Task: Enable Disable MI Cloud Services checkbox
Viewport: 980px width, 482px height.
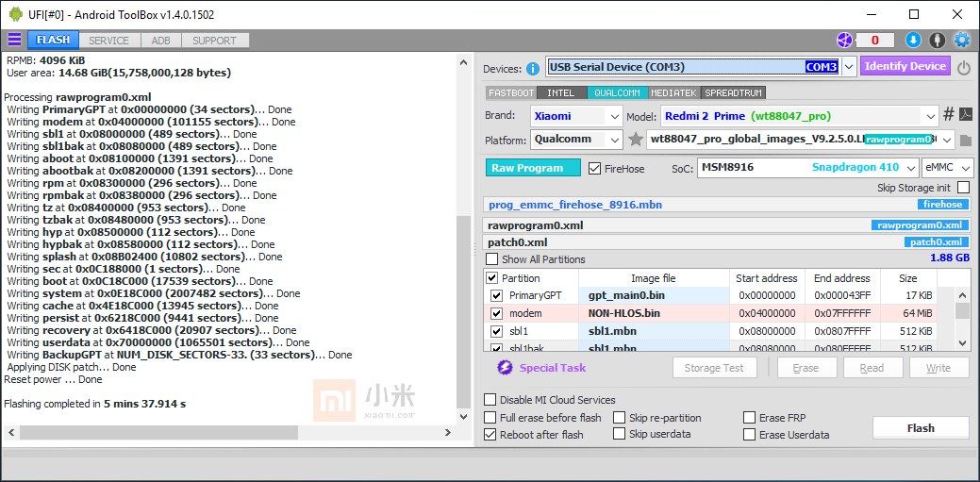Action: click(x=490, y=400)
